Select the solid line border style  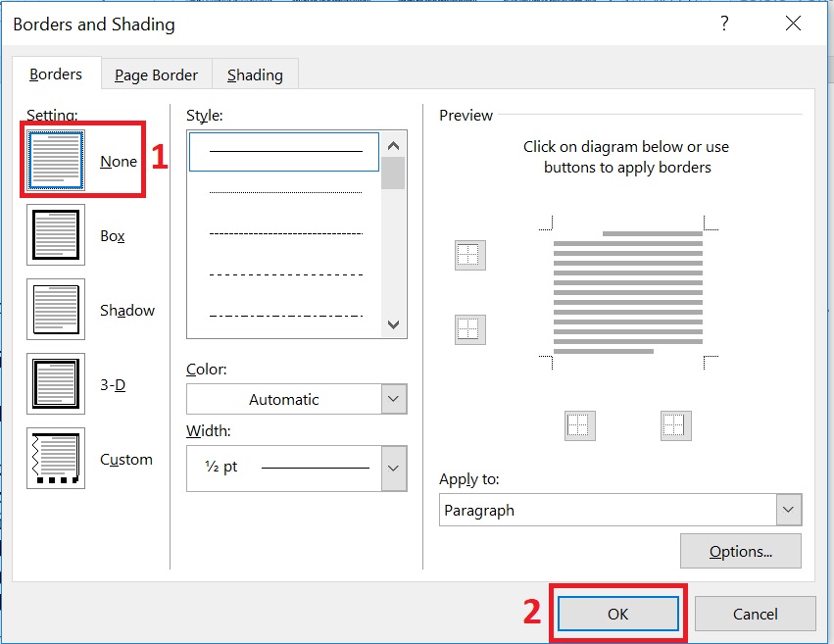[x=284, y=152]
